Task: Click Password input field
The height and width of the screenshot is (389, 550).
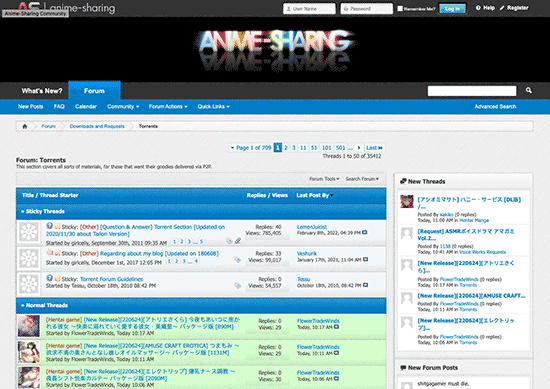Action: (367, 9)
